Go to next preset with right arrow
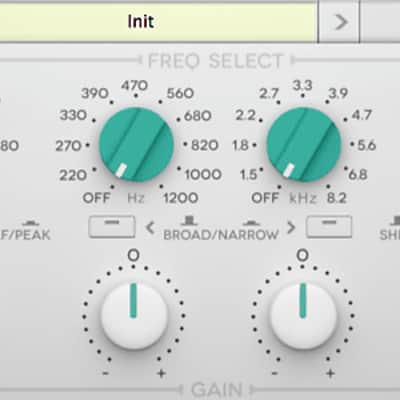 tap(340, 23)
